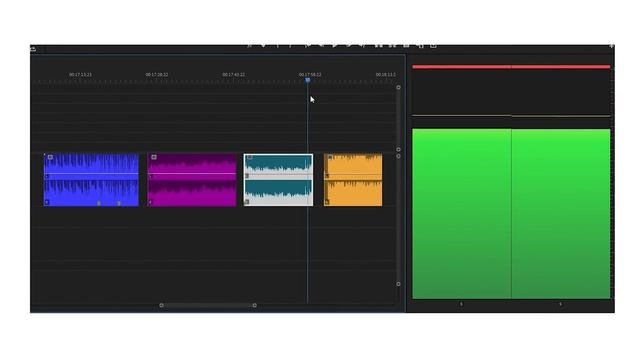Viewport: 640px width, 360px height.
Task: Click the 00:17:43:22 timecode on ruler
Action: (x=233, y=75)
